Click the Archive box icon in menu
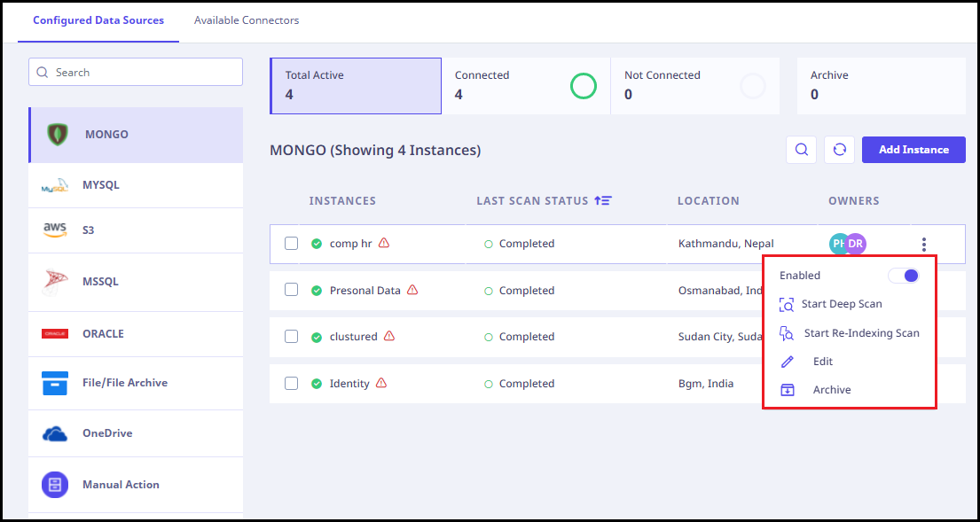The height and width of the screenshot is (522, 980). (x=788, y=390)
